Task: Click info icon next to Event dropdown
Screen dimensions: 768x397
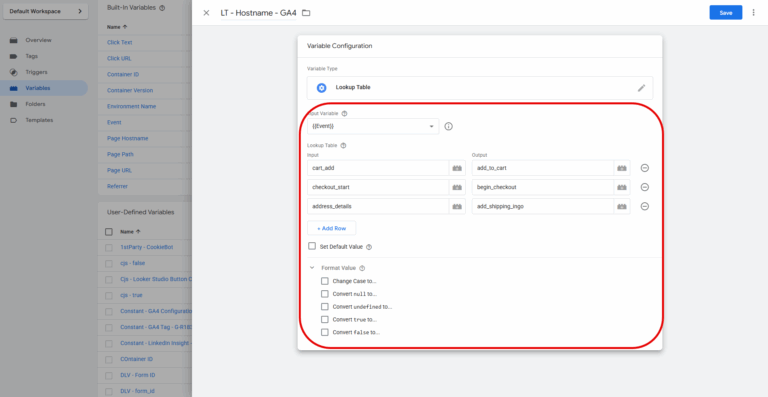Action: 448,126
